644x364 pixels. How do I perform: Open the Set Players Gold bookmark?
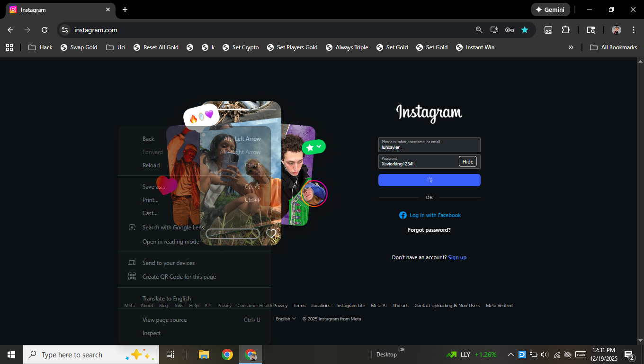(x=292, y=47)
